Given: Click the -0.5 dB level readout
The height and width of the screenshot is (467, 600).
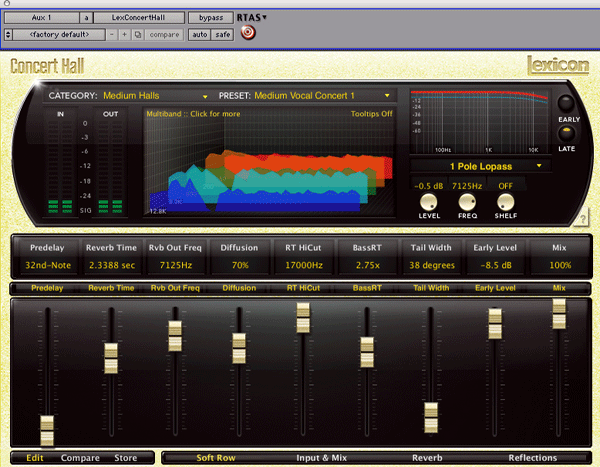Looking at the screenshot, I should 429,186.
